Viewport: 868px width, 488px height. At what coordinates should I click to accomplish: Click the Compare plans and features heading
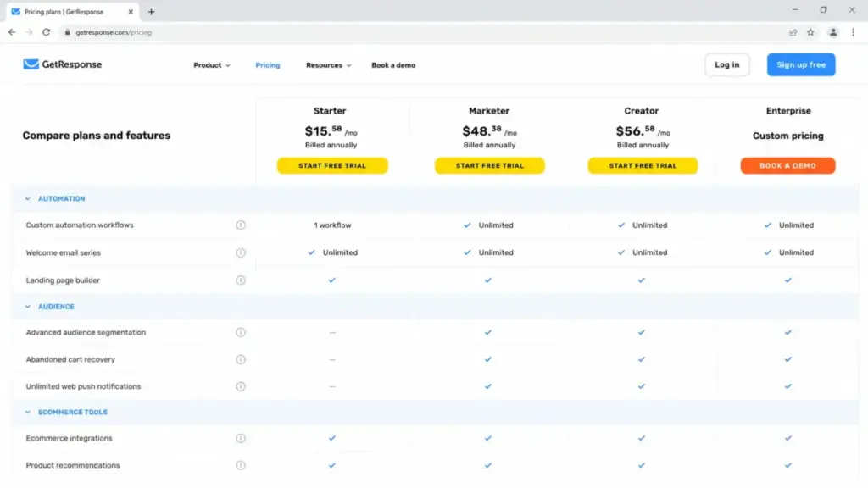coord(97,136)
